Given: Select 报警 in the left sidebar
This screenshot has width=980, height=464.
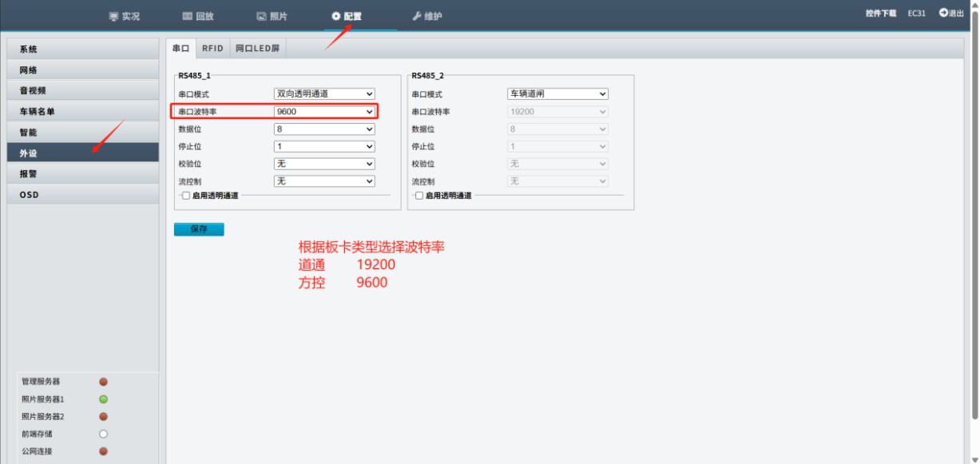Looking at the screenshot, I should tap(83, 173).
